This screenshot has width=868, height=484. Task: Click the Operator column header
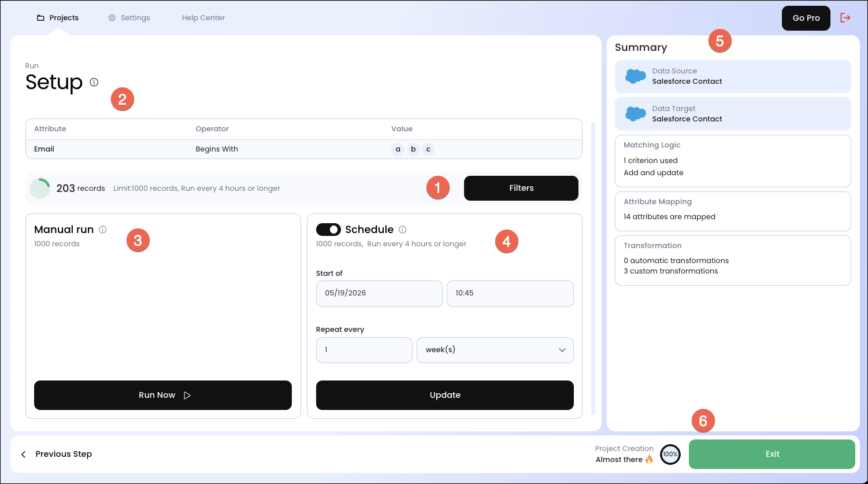click(212, 129)
